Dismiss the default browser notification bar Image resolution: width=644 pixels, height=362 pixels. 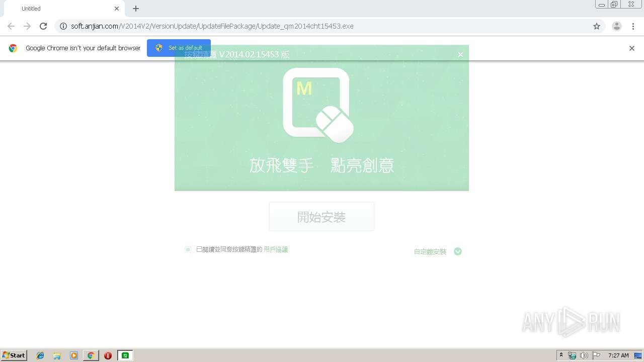[632, 48]
